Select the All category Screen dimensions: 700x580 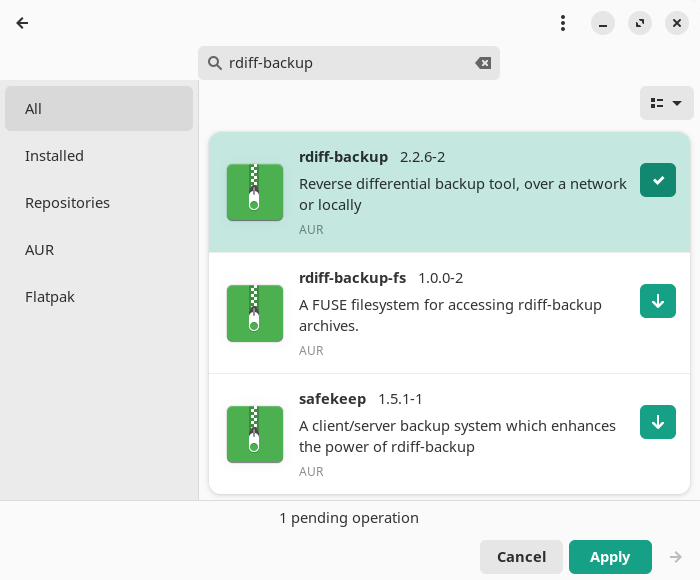(x=99, y=108)
